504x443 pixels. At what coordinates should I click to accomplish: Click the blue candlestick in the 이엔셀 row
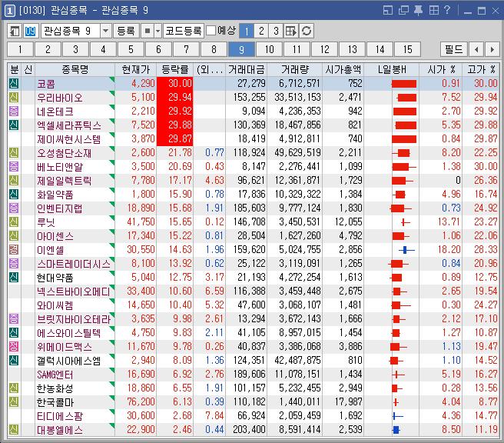(406, 250)
